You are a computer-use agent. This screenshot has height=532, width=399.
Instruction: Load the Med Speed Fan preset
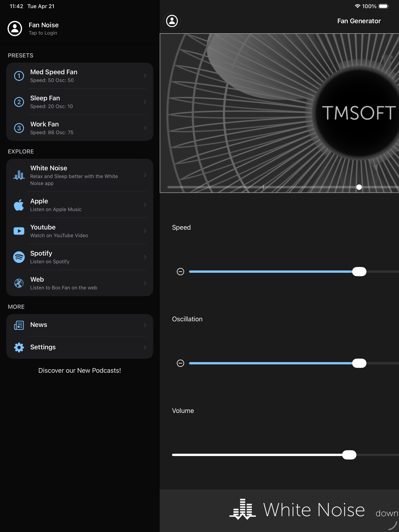coord(80,76)
